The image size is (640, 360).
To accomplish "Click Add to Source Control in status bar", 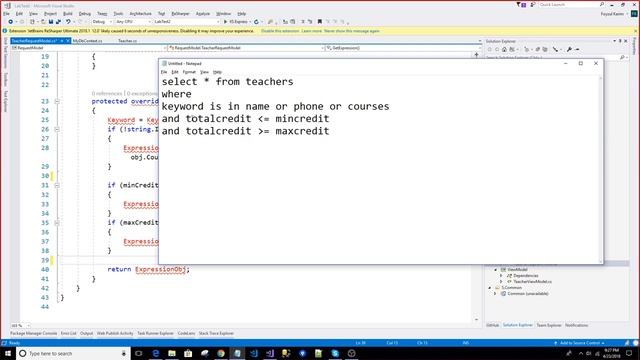I will [x=580, y=343].
